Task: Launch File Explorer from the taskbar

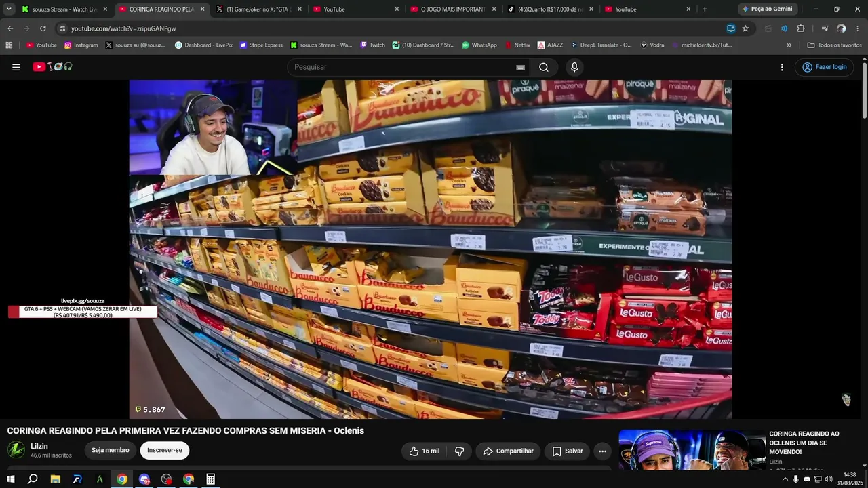Action: 56,479
